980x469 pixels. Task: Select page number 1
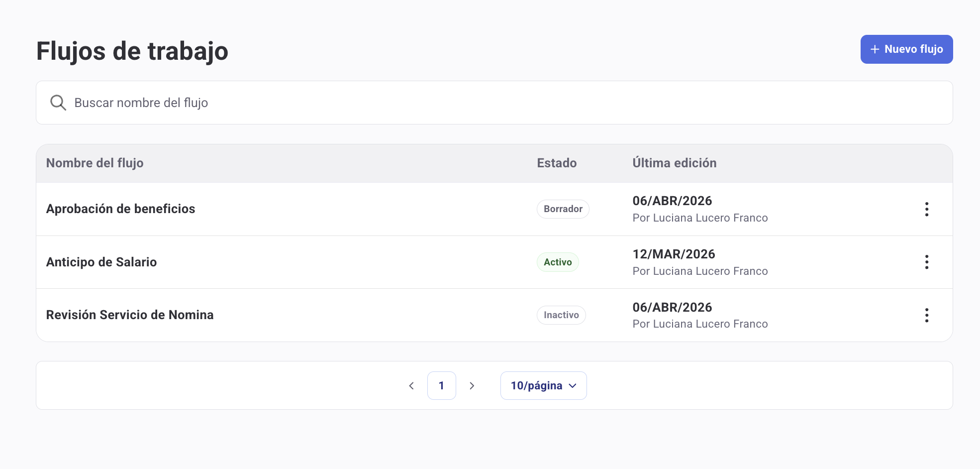[x=441, y=386]
